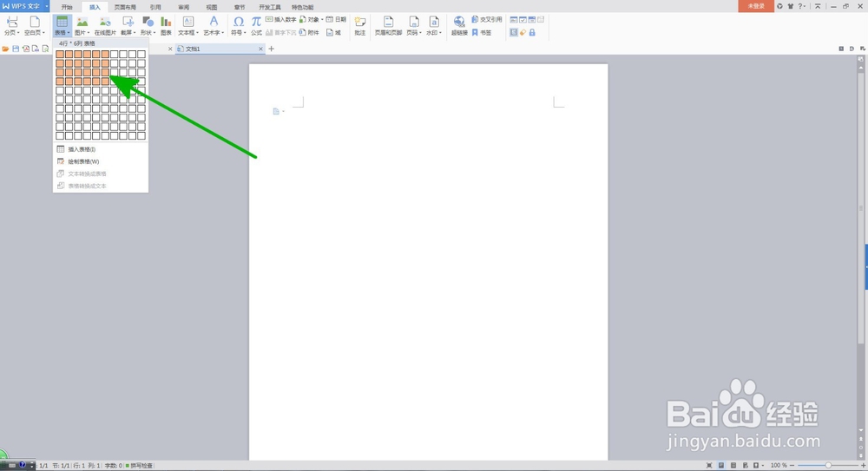868x471 pixels.
Task: Open online pictures (在线图片)
Action: pyautogui.click(x=105, y=25)
